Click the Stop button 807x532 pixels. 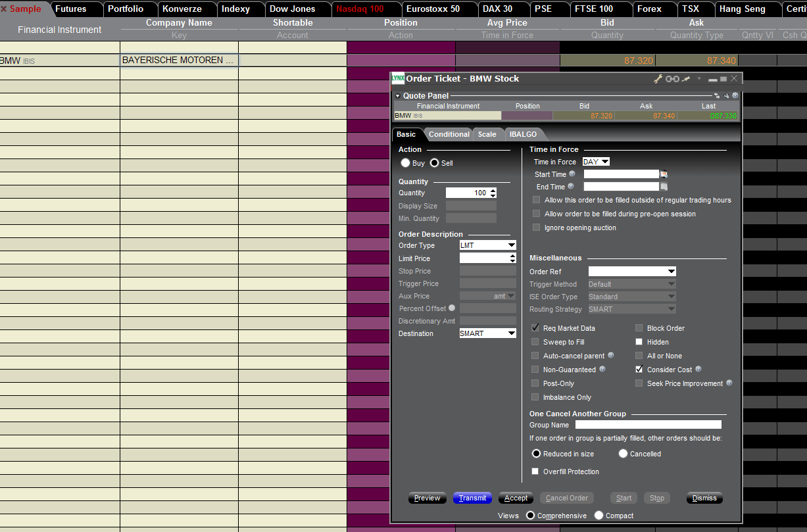657,498
